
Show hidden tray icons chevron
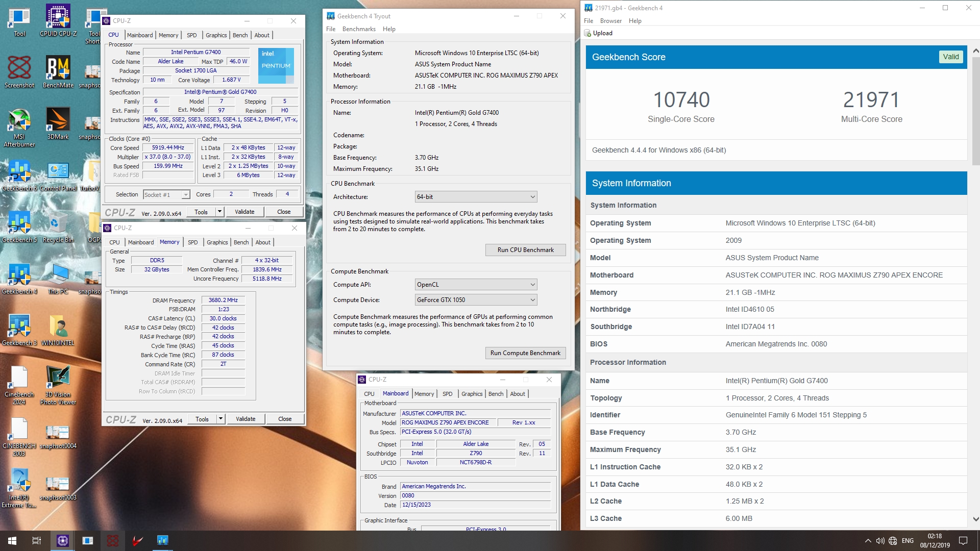[868, 541]
